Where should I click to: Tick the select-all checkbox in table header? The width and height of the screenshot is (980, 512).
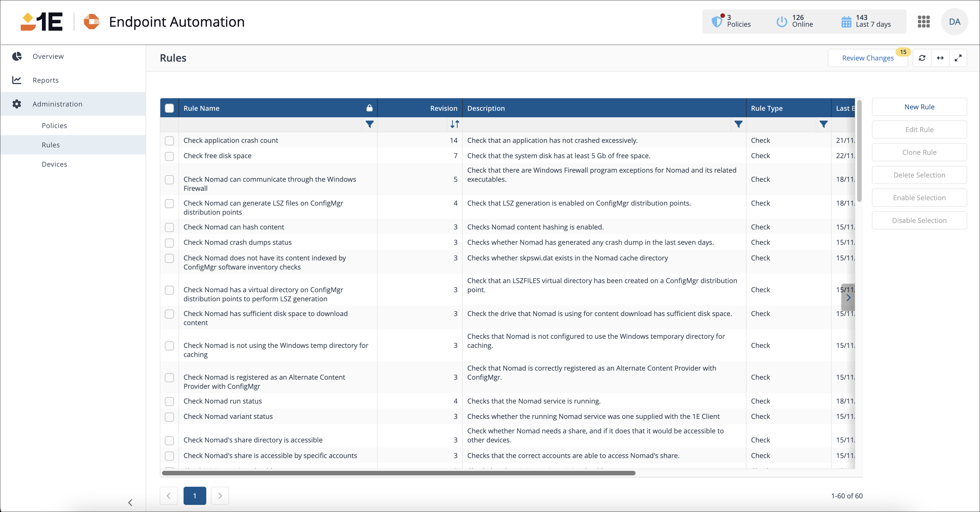[x=169, y=108]
